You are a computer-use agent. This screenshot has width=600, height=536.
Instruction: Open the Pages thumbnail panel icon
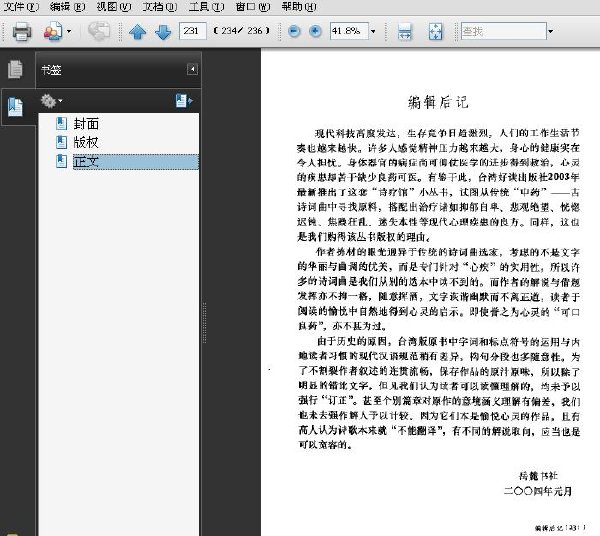(15, 70)
